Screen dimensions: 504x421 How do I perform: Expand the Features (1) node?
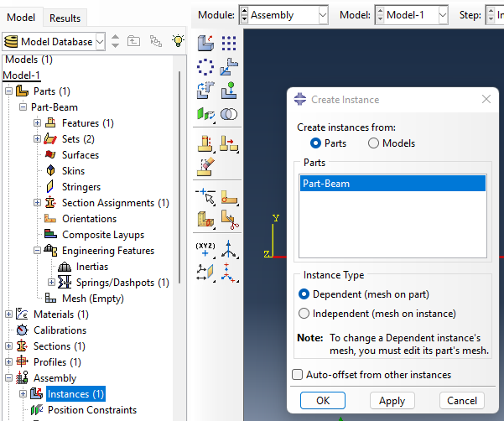pos(37,123)
